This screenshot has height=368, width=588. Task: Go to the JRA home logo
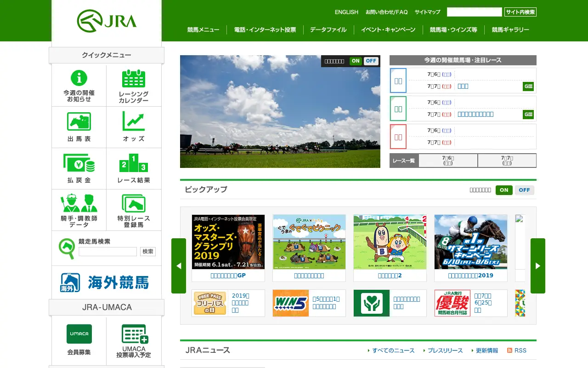(x=107, y=21)
